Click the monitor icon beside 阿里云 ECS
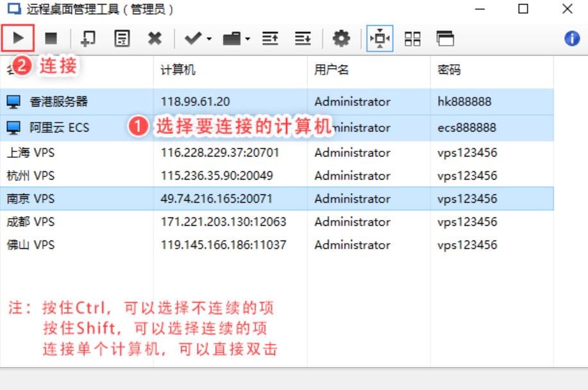588x390 pixels. pyautogui.click(x=13, y=128)
